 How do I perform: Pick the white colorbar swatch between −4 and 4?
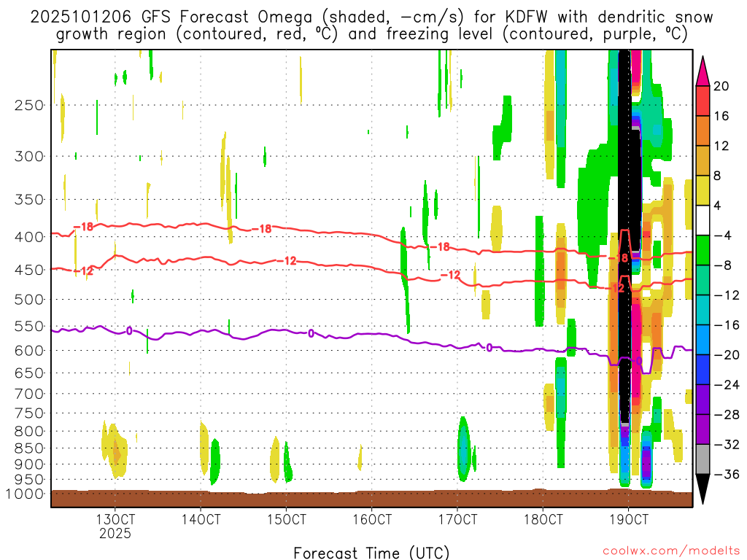703,220
